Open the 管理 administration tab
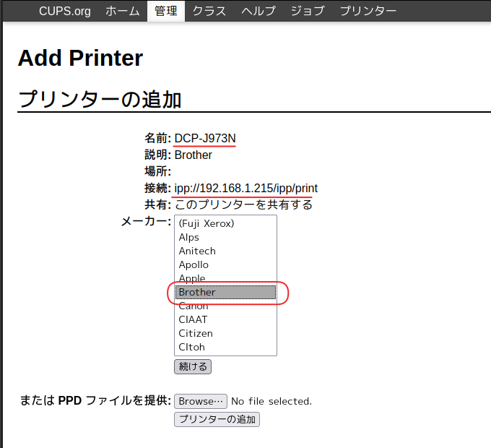The height and width of the screenshot is (448, 491). (165, 11)
